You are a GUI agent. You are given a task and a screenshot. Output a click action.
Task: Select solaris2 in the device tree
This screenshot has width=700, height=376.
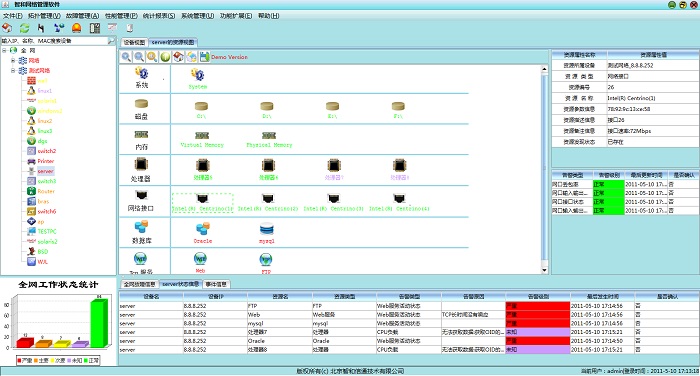(47, 242)
